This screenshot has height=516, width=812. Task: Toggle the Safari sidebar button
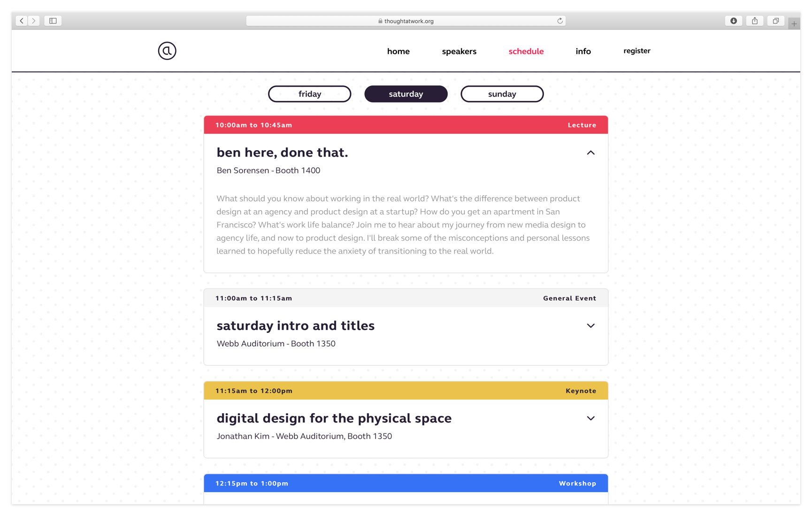coord(53,21)
